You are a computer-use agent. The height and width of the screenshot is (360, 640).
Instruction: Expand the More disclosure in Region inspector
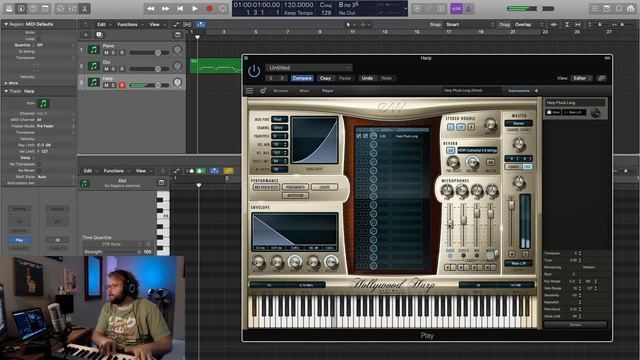(6, 83)
